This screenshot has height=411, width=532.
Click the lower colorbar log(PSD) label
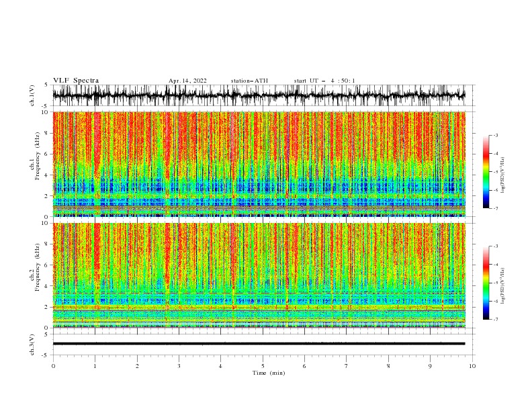coord(502,286)
